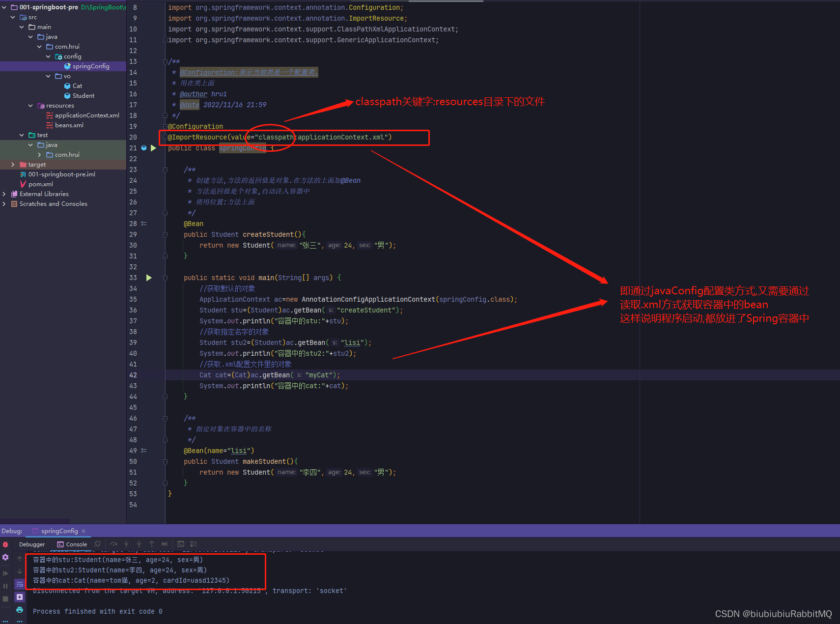This screenshot has height=624, width=840.
Task: Fold the class Javadoc comment at line 13
Action: (x=165, y=61)
